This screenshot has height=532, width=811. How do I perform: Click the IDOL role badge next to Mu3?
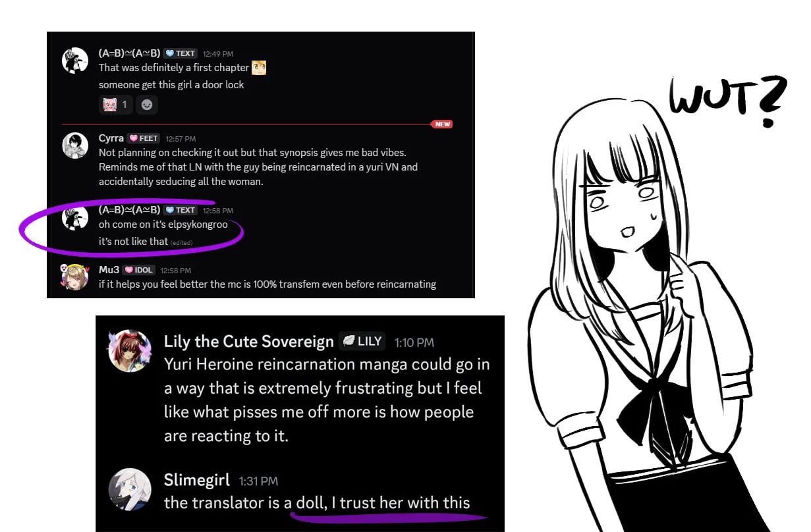[x=139, y=270]
